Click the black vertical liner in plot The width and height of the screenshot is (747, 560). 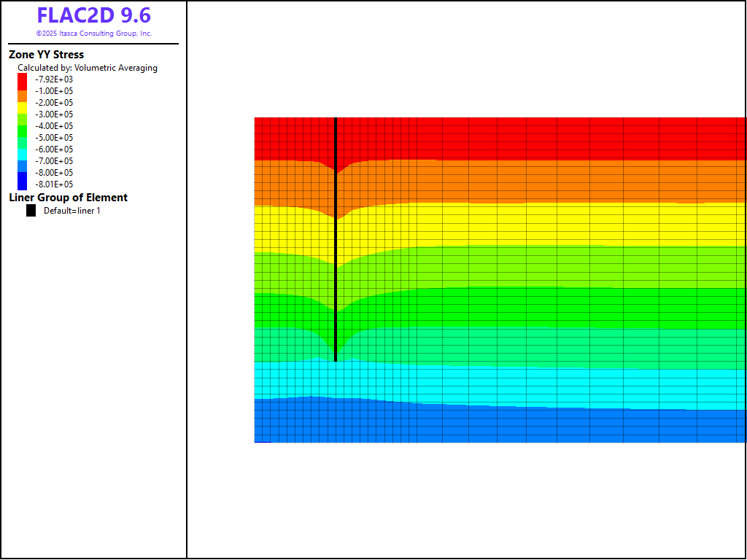pos(335,241)
